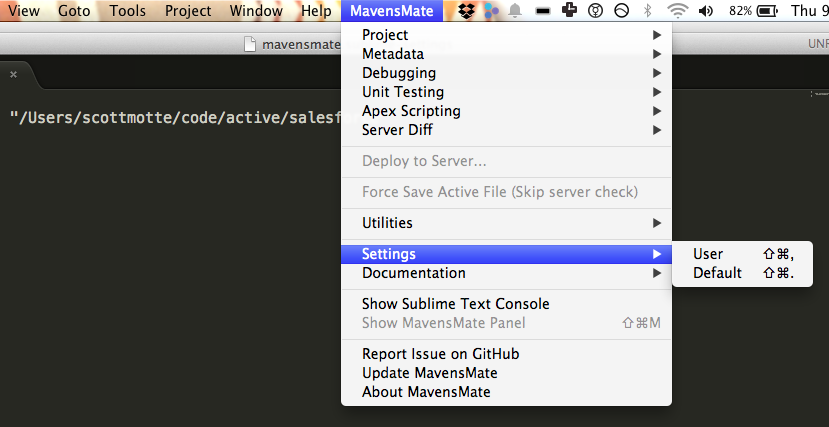Click Show MavensMate Panel entry
The image size is (829, 427).
point(506,323)
